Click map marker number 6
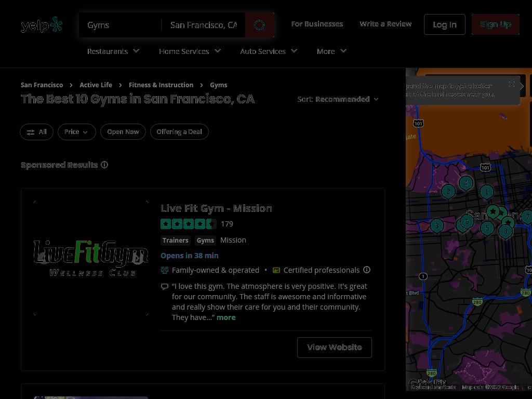532x399 pixels. pyautogui.click(x=467, y=222)
